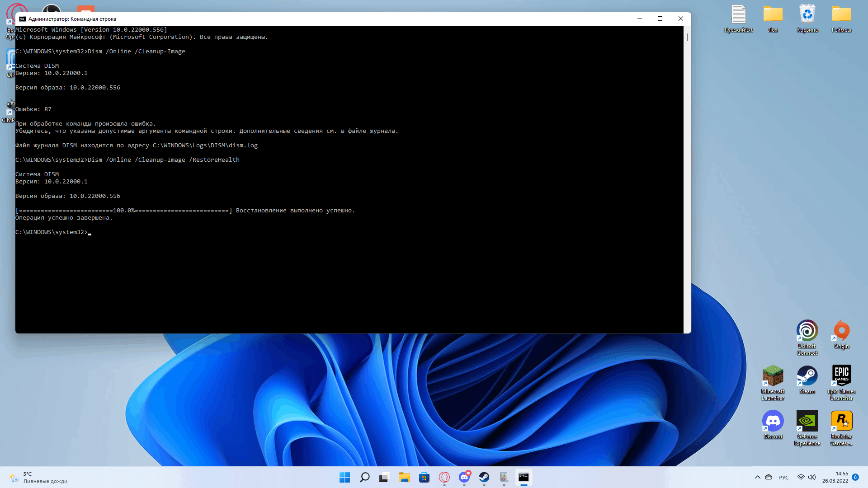Open the Windows Start menu

344,477
